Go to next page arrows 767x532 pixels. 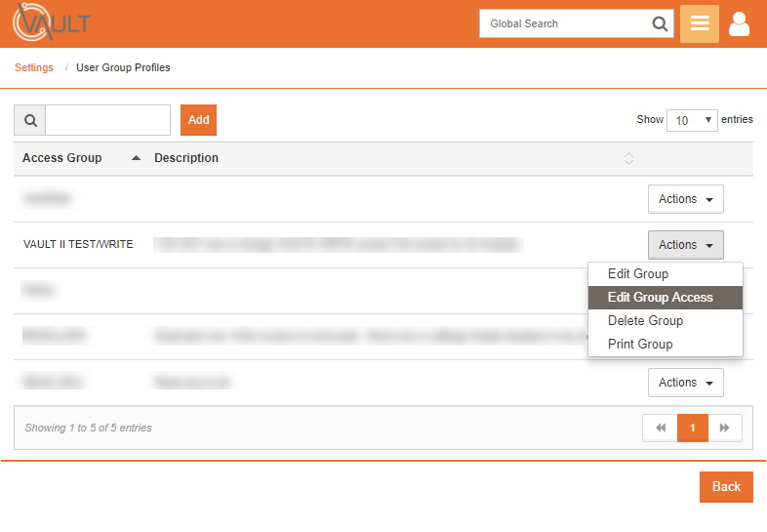[x=725, y=428]
